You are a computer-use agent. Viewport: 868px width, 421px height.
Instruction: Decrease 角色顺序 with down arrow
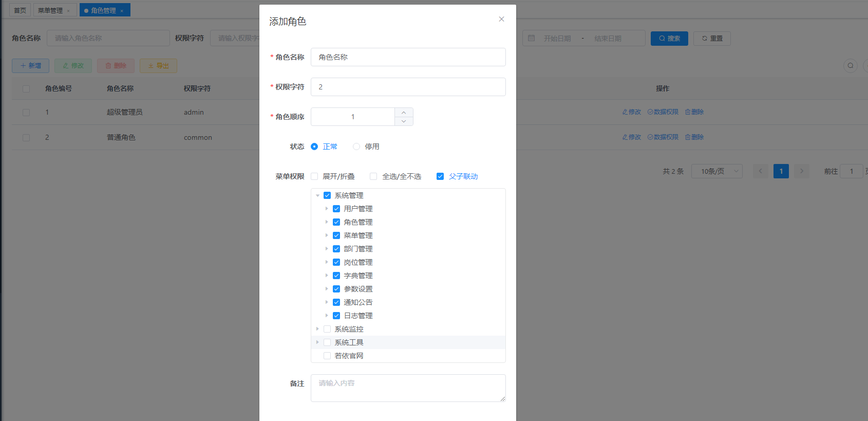(404, 121)
